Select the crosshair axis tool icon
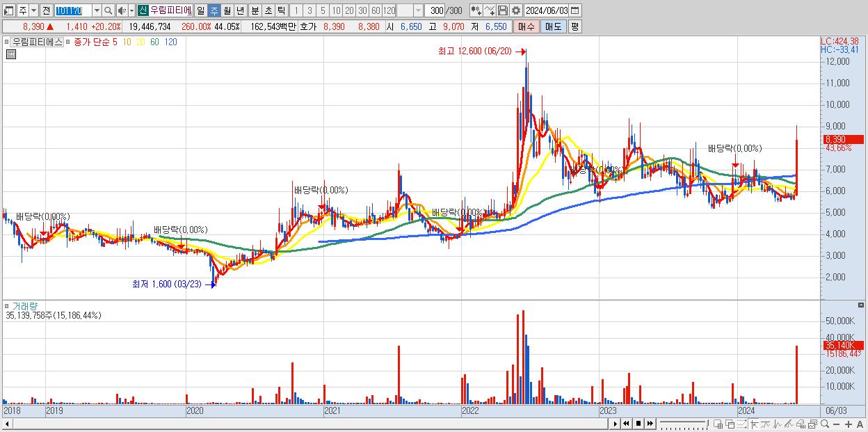 [754, 424]
